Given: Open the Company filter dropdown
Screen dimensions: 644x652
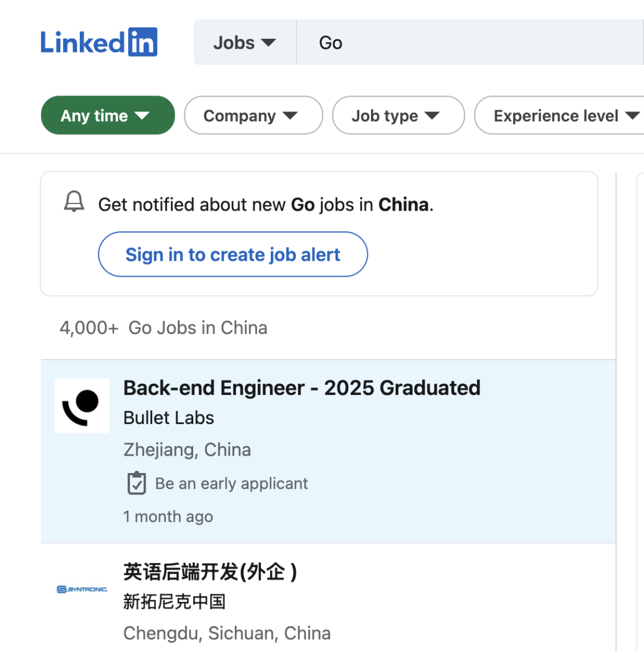Looking at the screenshot, I should [253, 116].
